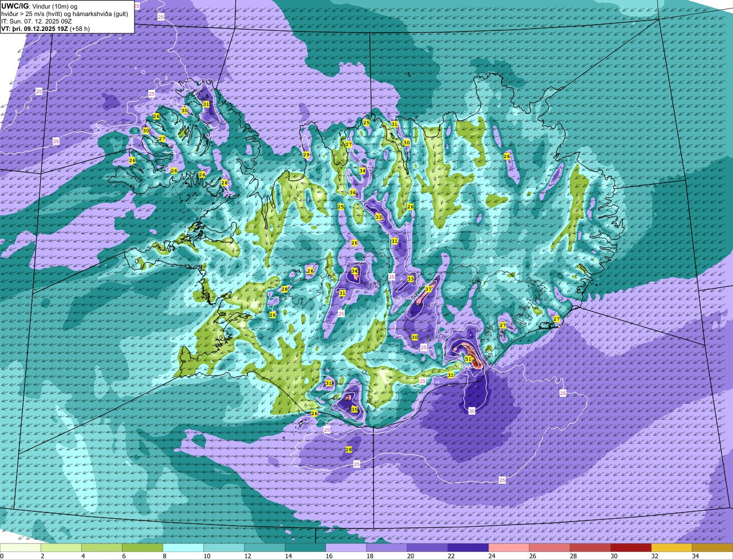Click the golden brown legend swatch above 34
This screenshot has width=733, height=560.
coord(712,548)
